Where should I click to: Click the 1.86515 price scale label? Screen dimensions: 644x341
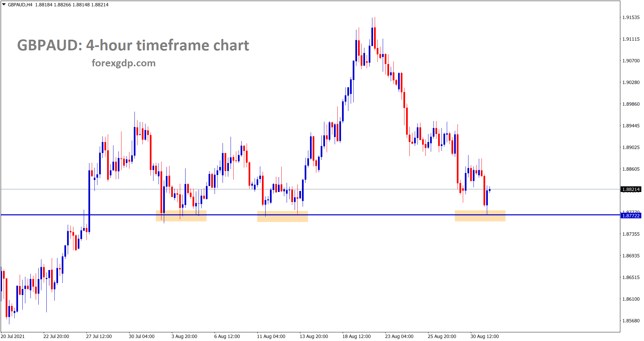pos(631,277)
